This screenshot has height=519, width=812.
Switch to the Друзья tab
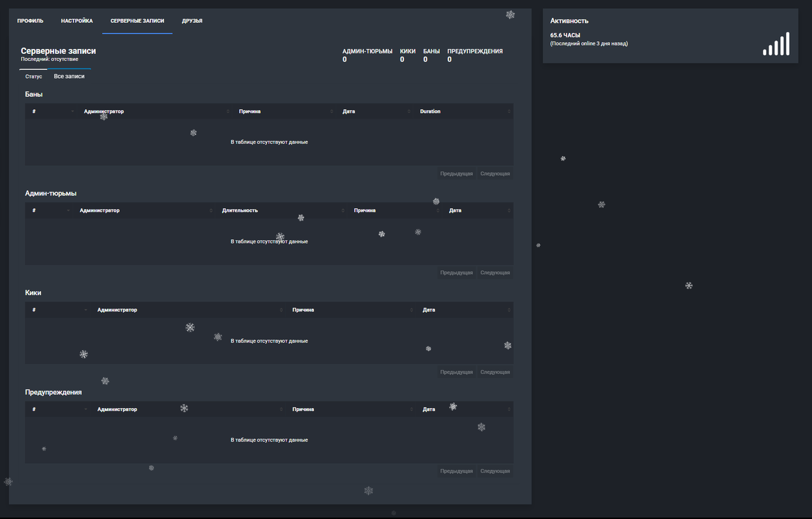192,21
